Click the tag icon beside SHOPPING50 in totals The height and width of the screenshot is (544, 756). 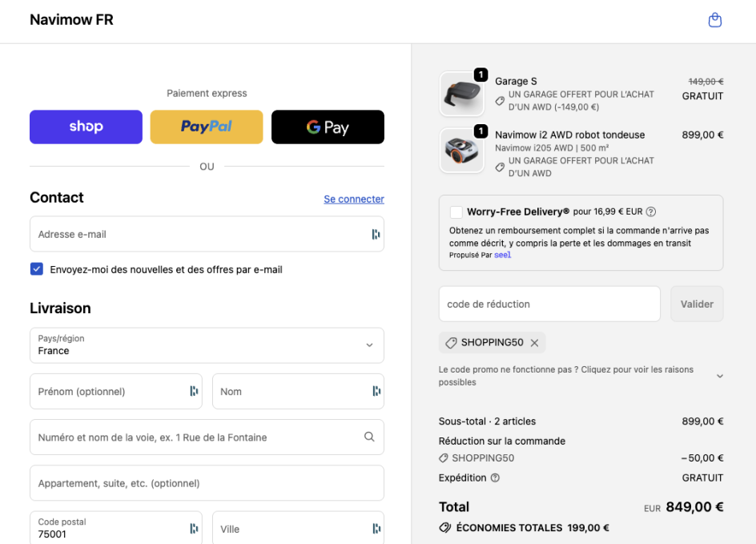(444, 458)
